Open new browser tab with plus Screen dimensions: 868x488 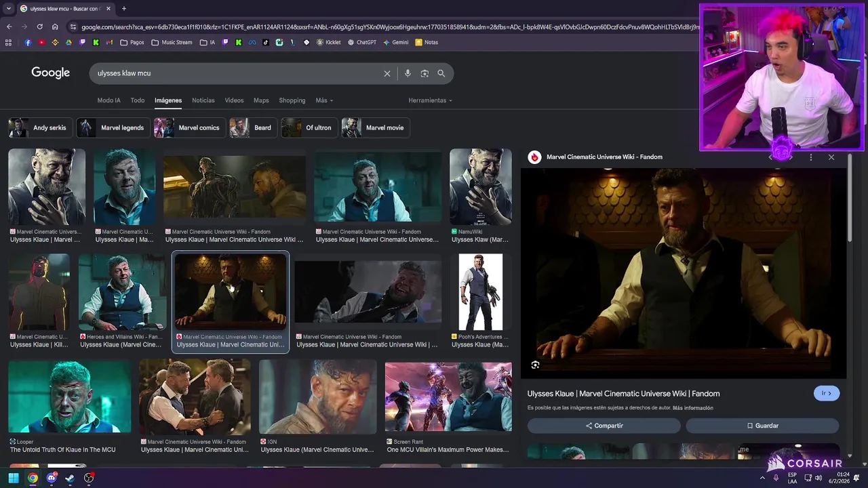(x=124, y=9)
